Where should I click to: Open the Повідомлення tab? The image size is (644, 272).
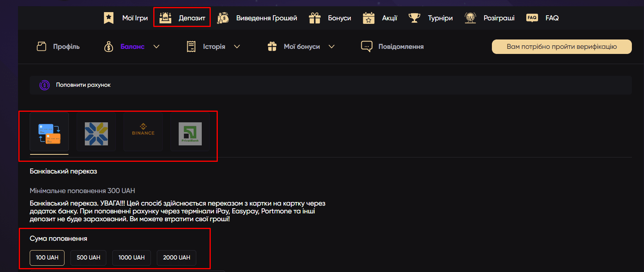(x=401, y=47)
